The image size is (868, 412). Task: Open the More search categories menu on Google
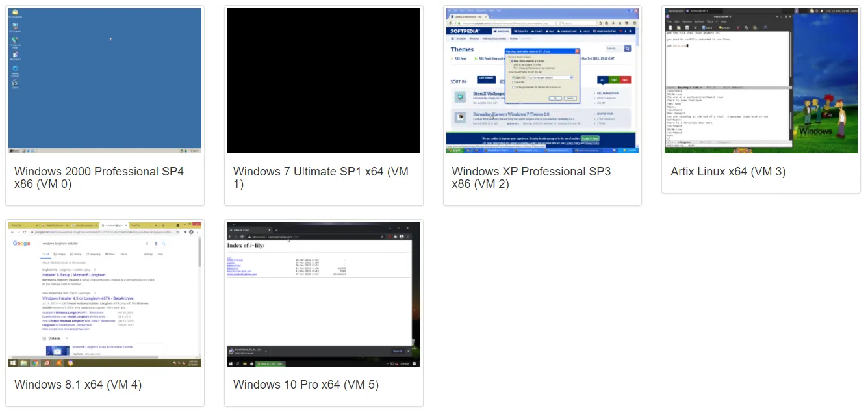pos(122,254)
